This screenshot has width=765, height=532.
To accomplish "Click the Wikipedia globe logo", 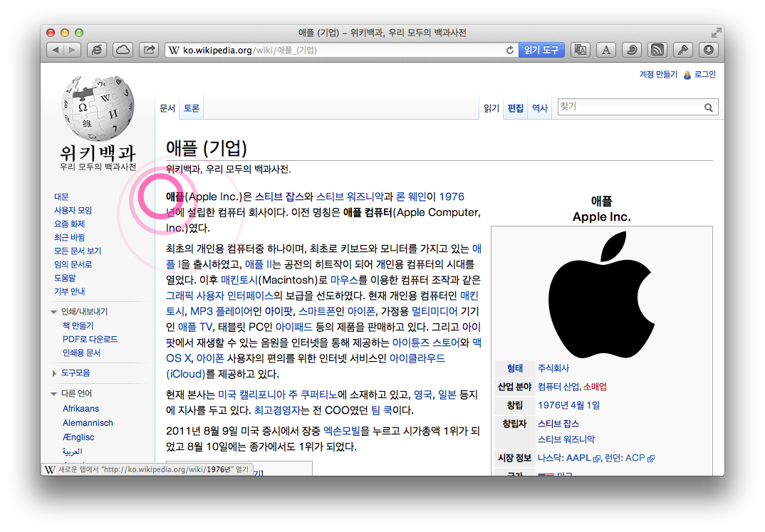I will coord(98,108).
